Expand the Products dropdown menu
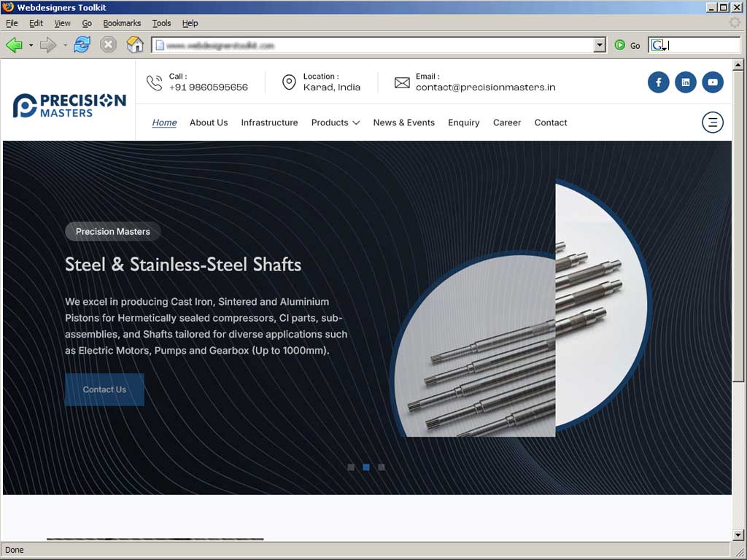 pos(336,122)
